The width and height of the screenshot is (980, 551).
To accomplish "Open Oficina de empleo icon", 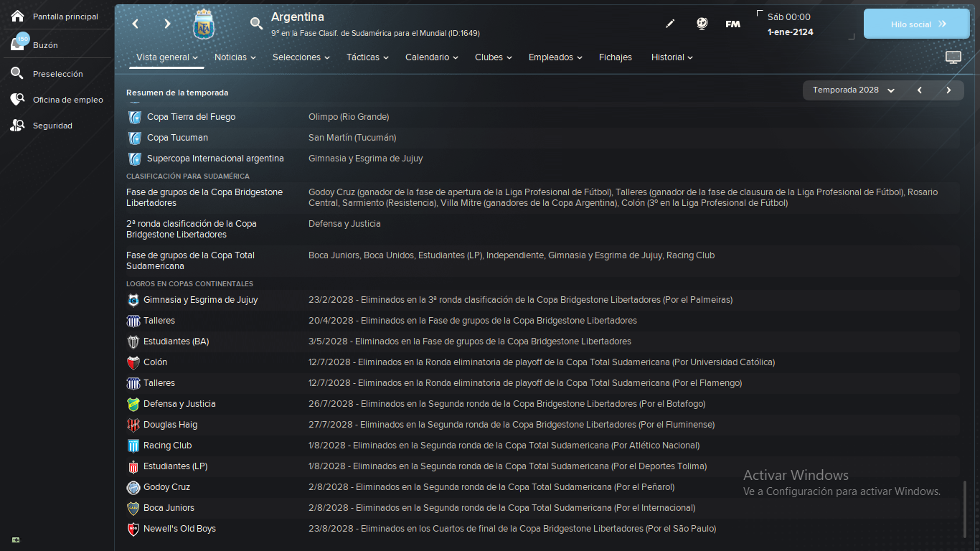I will [x=17, y=100].
